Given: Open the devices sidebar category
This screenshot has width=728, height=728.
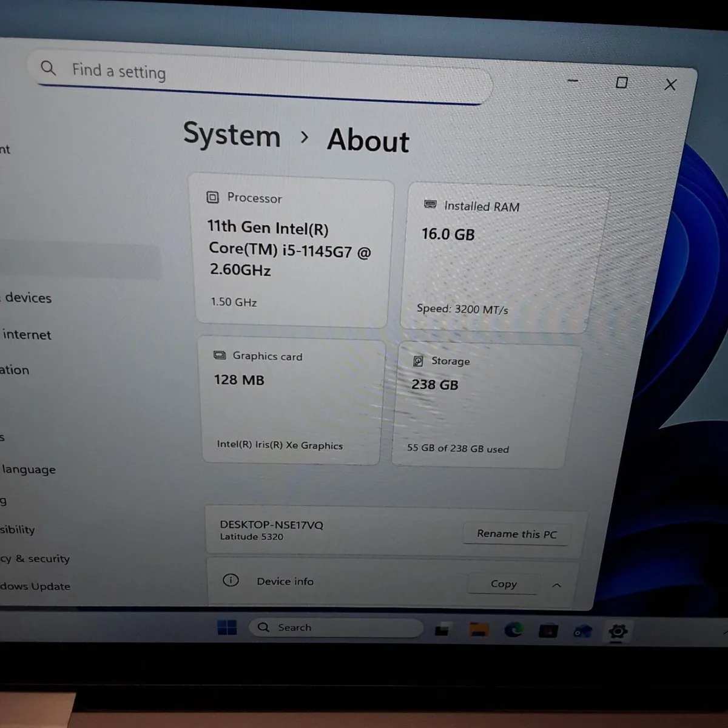Looking at the screenshot, I should (x=28, y=298).
